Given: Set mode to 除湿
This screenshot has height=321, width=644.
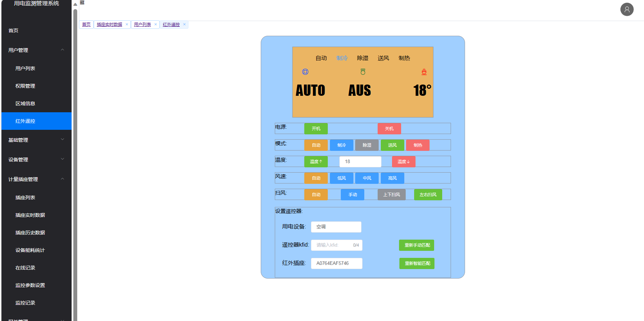Looking at the screenshot, I should [367, 145].
